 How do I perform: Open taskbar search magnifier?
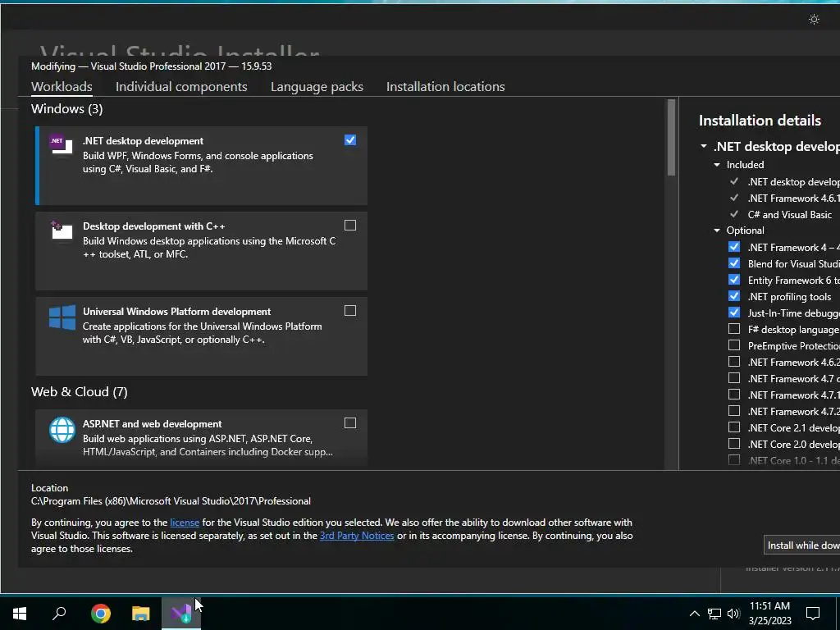(59, 614)
